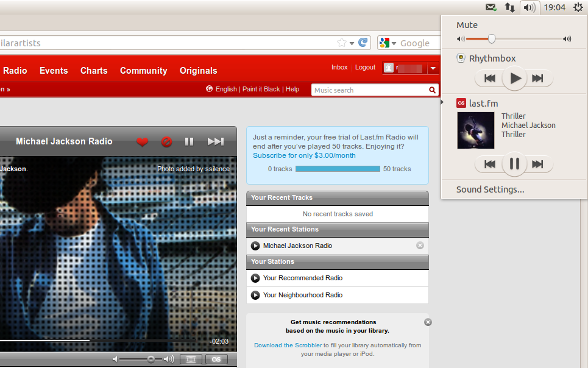This screenshot has height=368, width=588.
Task: Click Download the Scrobbler link
Action: click(288, 345)
